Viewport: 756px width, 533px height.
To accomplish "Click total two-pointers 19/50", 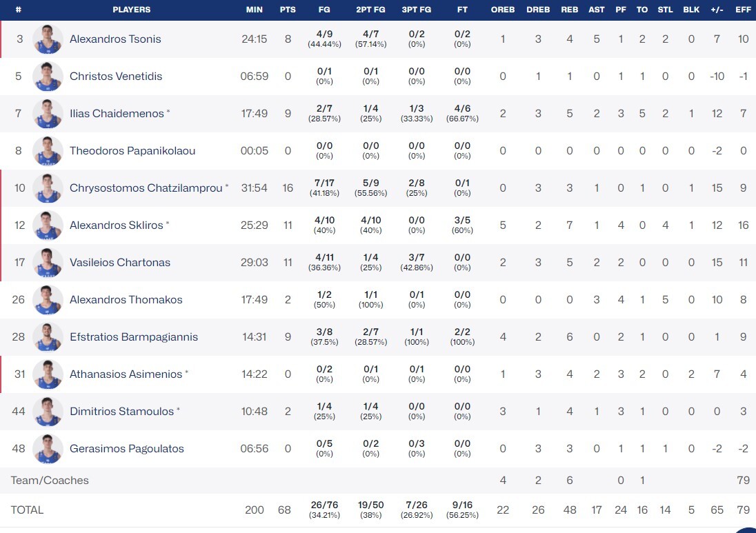I will click(x=371, y=505).
